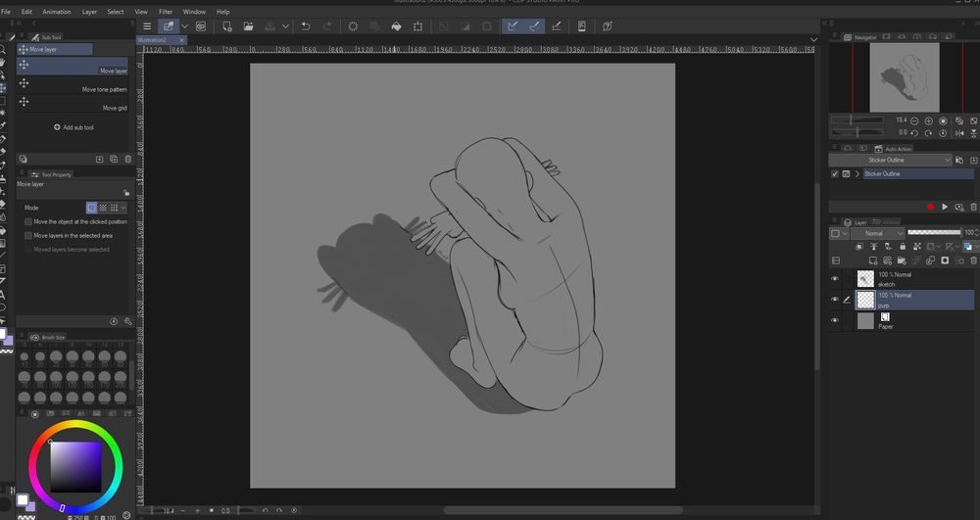
Task: Click Create layer mask icon
Action: (945, 260)
